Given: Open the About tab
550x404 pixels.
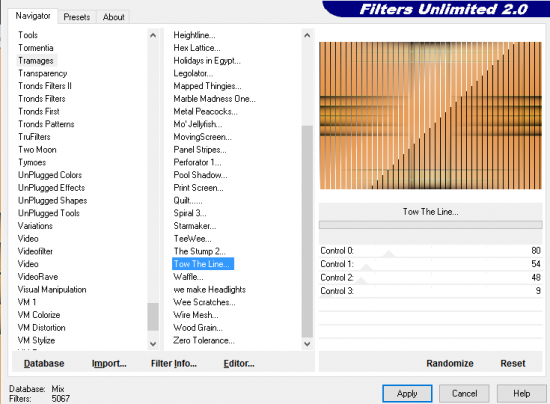Looking at the screenshot, I should [114, 17].
